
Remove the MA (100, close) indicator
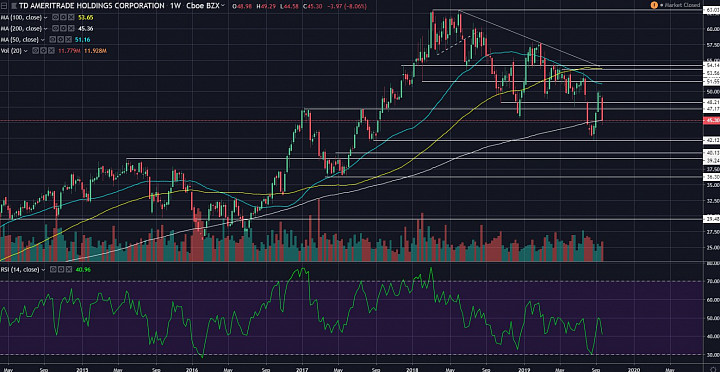(71, 17)
